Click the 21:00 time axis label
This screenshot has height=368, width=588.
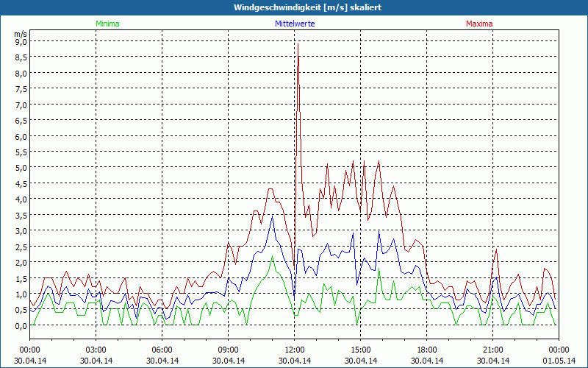(492, 350)
